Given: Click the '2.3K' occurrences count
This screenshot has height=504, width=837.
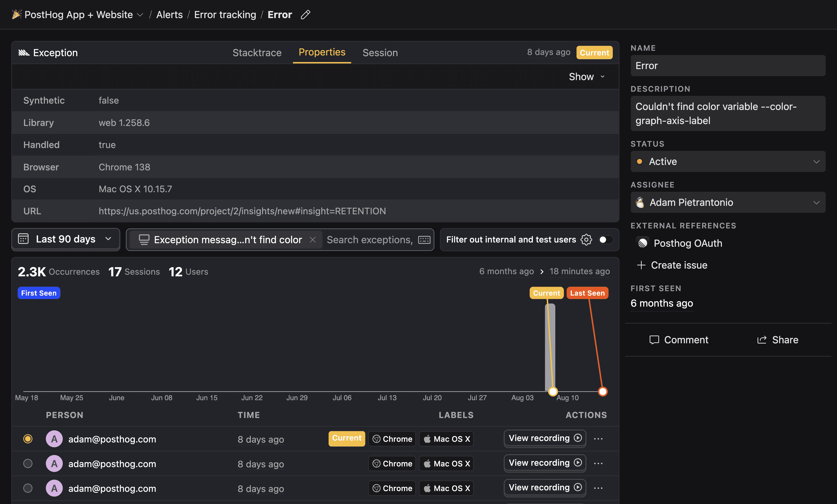Looking at the screenshot, I should click(31, 272).
